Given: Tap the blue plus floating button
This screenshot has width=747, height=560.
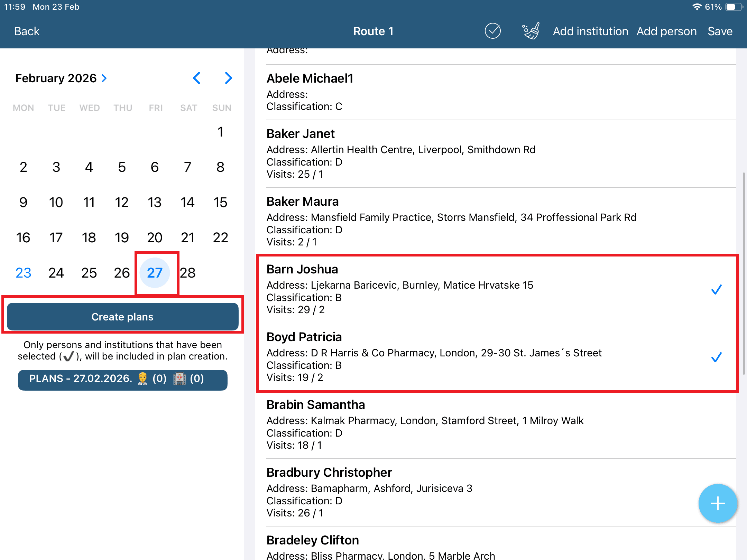Looking at the screenshot, I should pyautogui.click(x=718, y=503).
